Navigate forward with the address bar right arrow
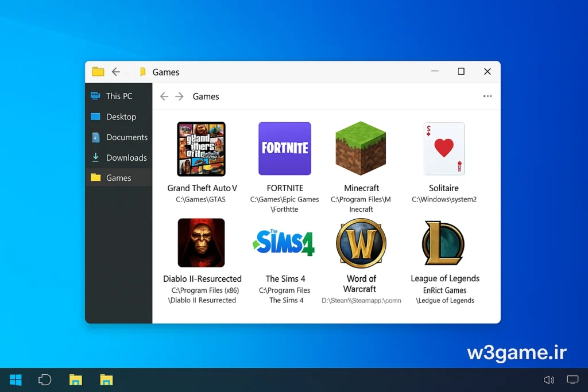Screen dimensions: 588x392 click(x=180, y=96)
